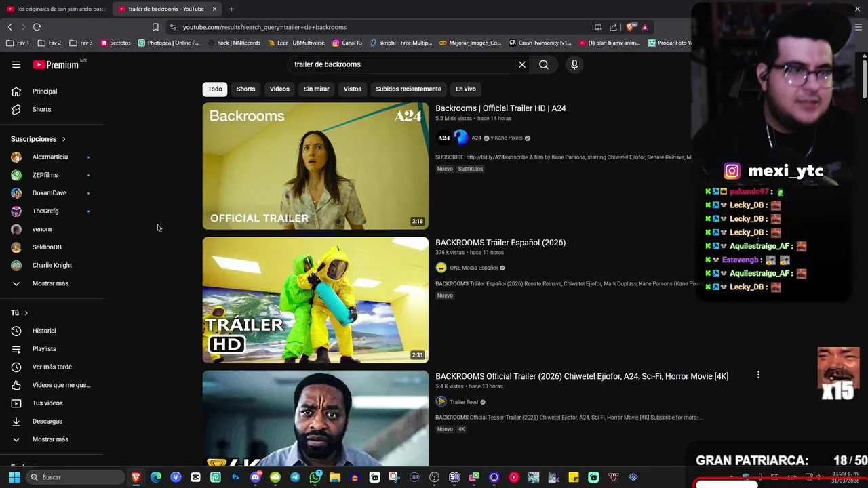The image size is (868, 488).
Task: Start voice search with the microphone
Action: [574, 64]
